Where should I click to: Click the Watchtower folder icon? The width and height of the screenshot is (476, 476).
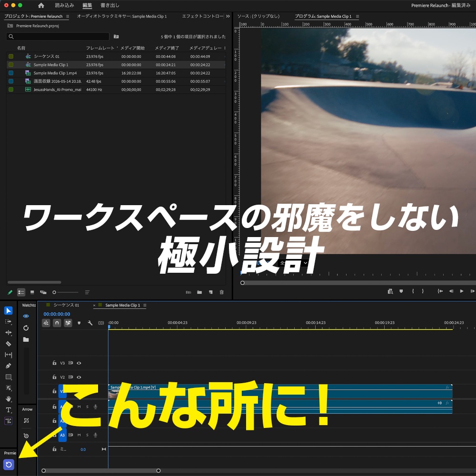pos(26,339)
